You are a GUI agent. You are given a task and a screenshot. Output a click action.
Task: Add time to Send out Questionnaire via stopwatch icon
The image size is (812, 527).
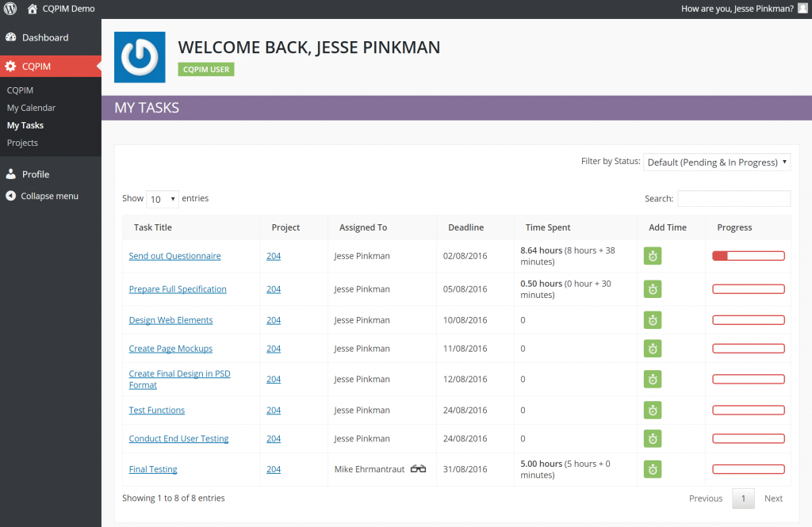pyautogui.click(x=652, y=255)
